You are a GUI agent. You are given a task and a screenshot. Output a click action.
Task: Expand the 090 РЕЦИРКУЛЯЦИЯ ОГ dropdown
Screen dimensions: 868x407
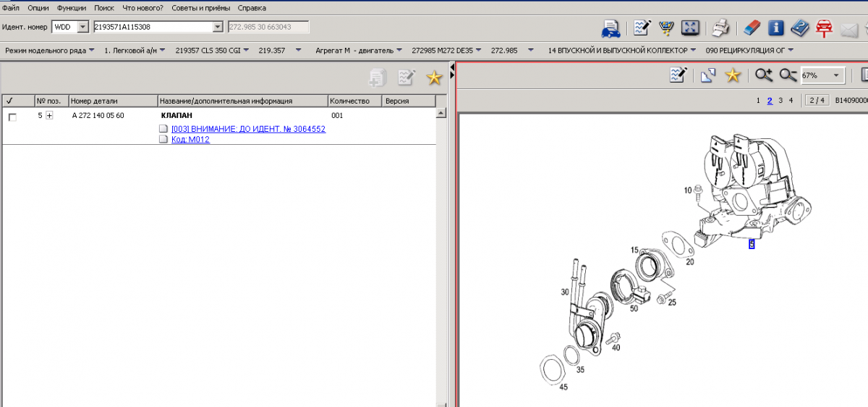click(x=791, y=51)
